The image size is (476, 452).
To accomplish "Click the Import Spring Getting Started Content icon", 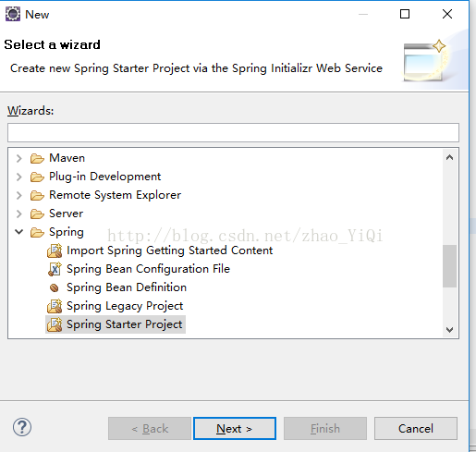I will pyautogui.click(x=55, y=250).
